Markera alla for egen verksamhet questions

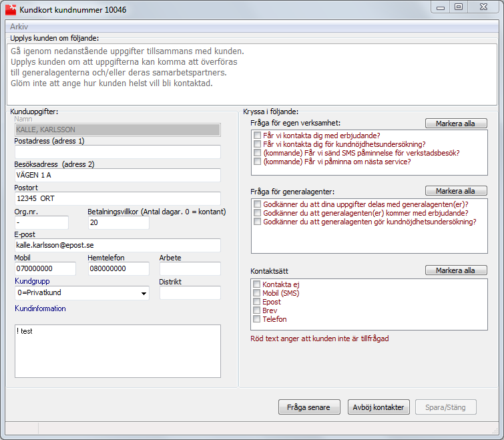(456, 124)
